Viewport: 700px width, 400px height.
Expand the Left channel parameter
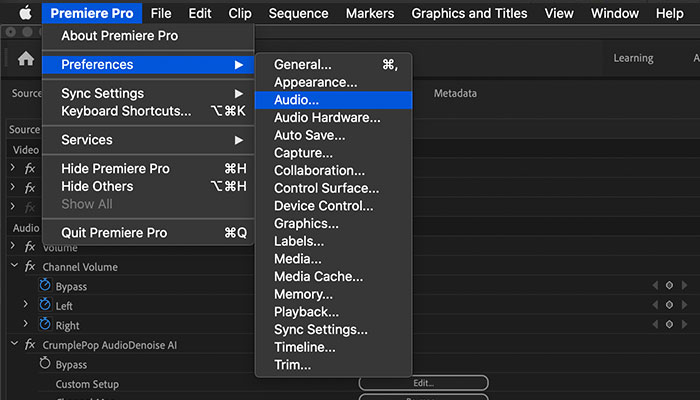pos(26,304)
